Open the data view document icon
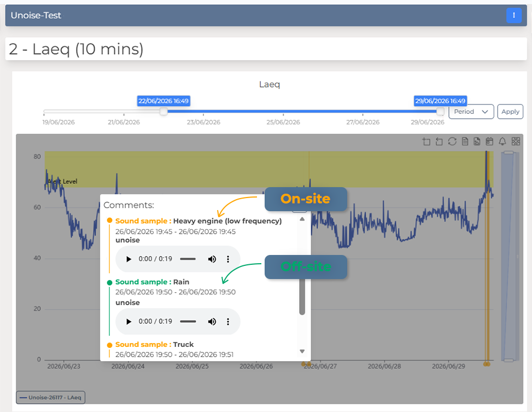 (465, 141)
